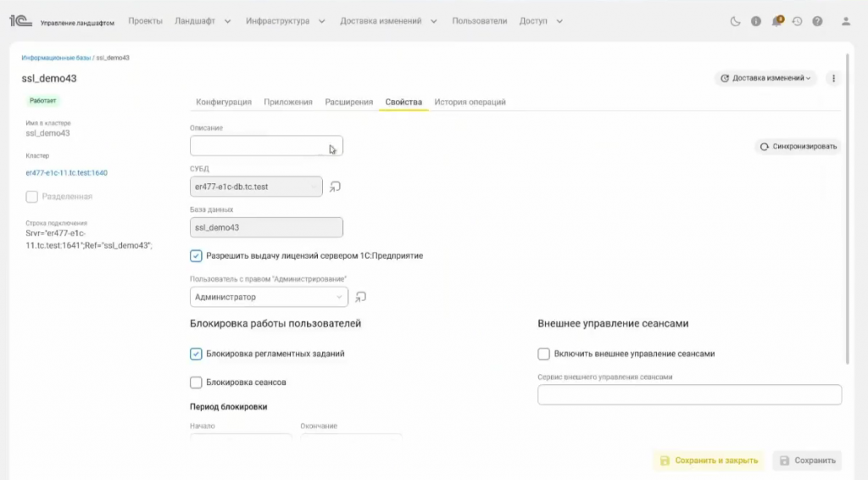
Task: Open the linked Administrator user icon
Action: point(360,297)
